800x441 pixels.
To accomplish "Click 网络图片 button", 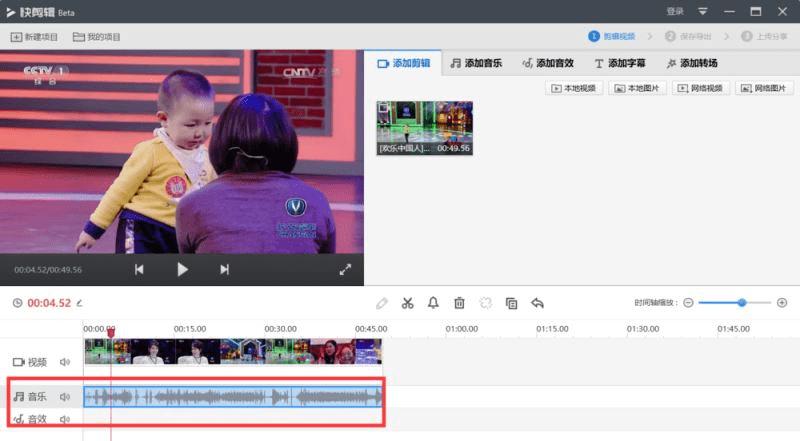I will (x=764, y=88).
